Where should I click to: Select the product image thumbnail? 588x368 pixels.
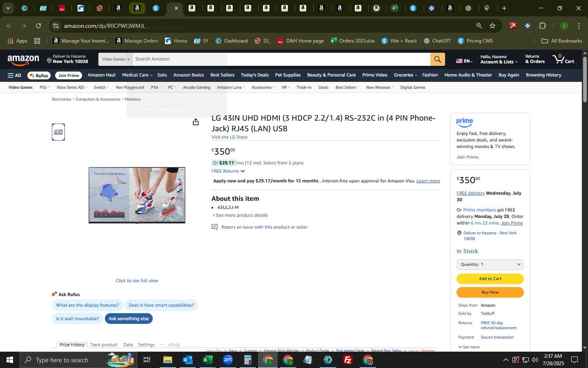click(58, 132)
